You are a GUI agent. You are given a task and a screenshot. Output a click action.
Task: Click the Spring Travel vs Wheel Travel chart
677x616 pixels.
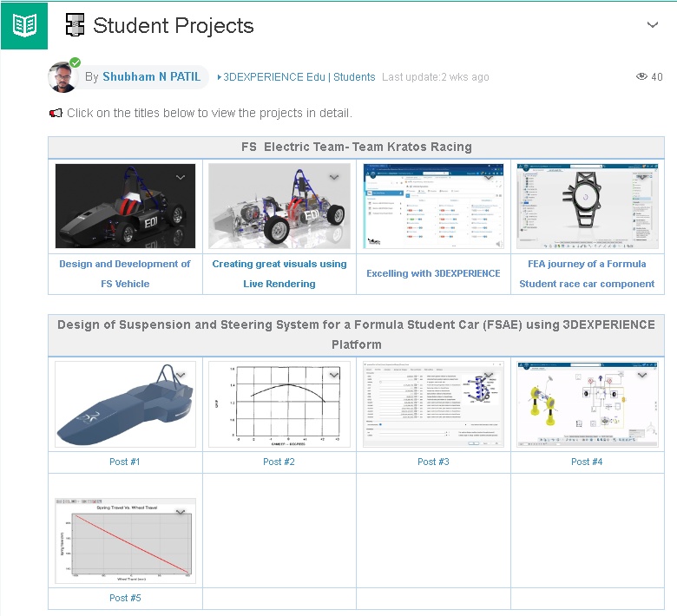(125, 541)
